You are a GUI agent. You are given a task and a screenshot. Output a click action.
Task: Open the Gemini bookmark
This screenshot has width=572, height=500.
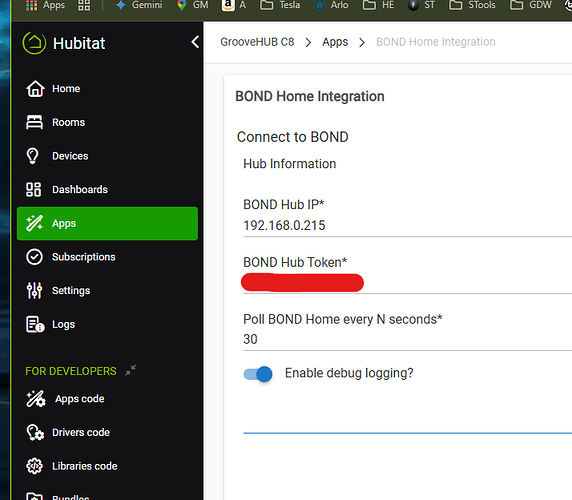[139, 5]
